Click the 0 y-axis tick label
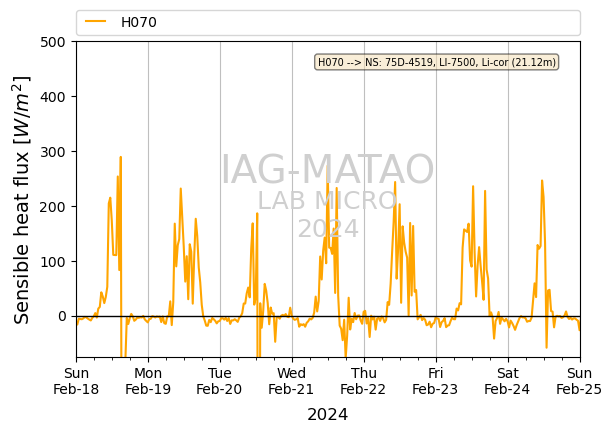613x433 pixels. (62, 317)
